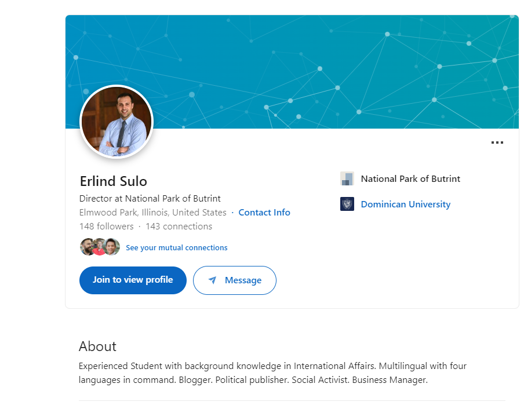Select the National Park of Butrint company text
This screenshot has width=524, height=420.
[x=410, y=178]
